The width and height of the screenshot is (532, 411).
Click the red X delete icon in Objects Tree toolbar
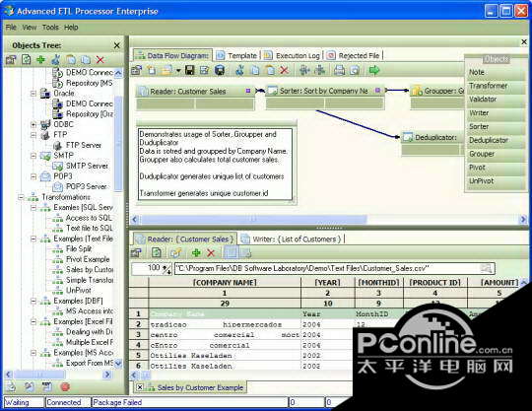coord(100,60)
